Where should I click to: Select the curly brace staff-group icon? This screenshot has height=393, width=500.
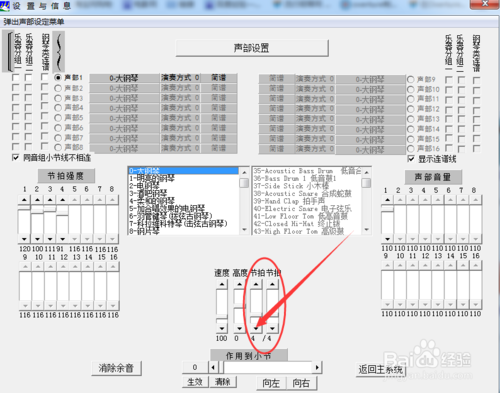pos(59,52)
